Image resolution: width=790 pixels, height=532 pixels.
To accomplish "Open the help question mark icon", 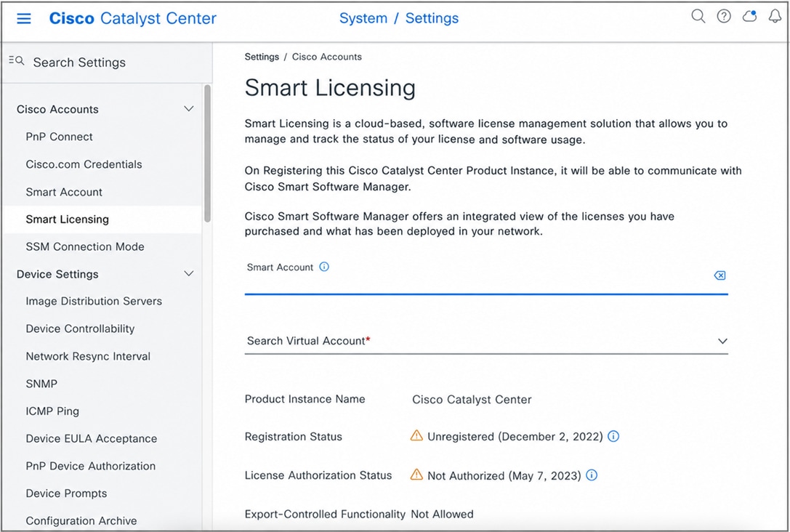I will [x=724, y=16].
